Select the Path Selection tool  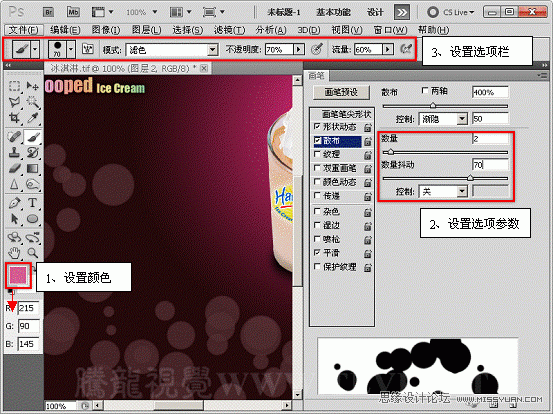[14, 219]
